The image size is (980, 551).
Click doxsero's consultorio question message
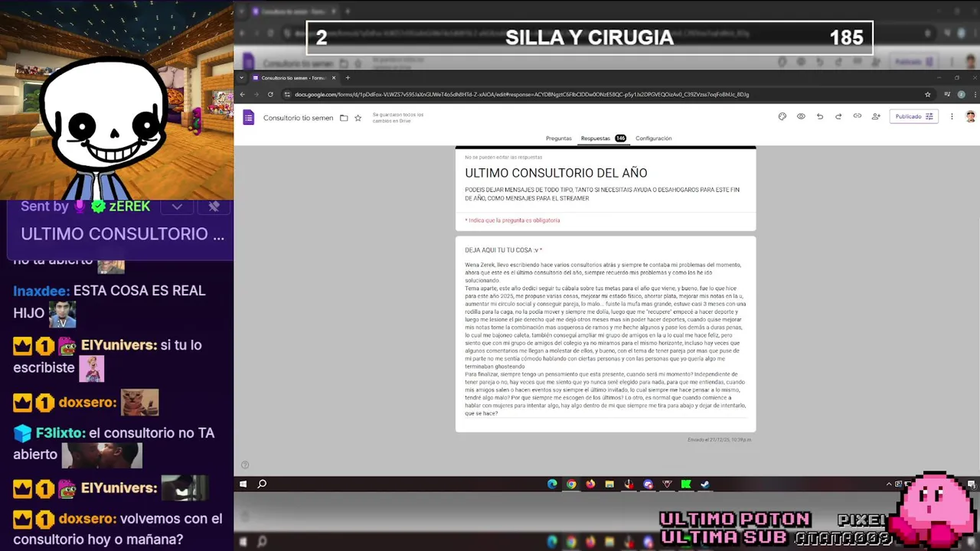pos(118,529)
